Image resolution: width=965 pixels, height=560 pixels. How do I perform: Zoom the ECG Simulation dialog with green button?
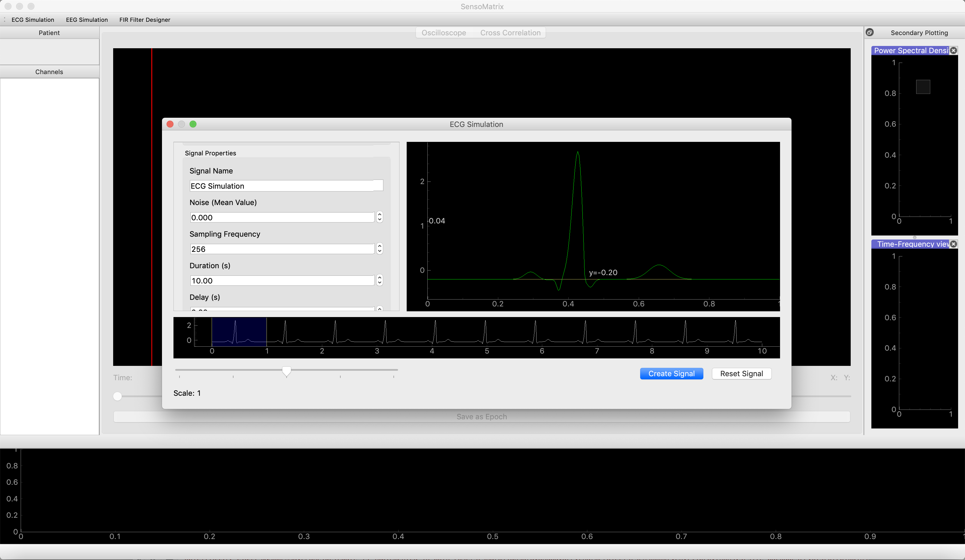[193, 124]
